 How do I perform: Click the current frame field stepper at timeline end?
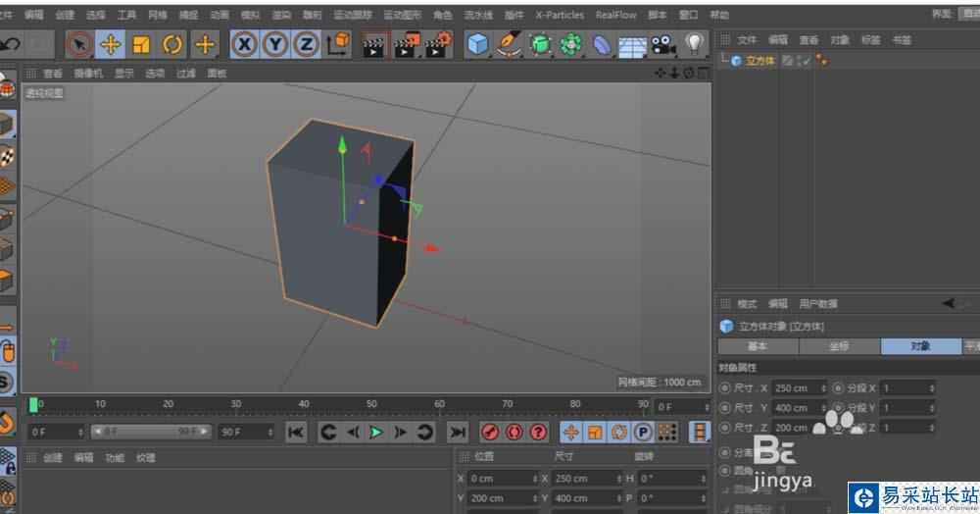(x=706, y=406)
